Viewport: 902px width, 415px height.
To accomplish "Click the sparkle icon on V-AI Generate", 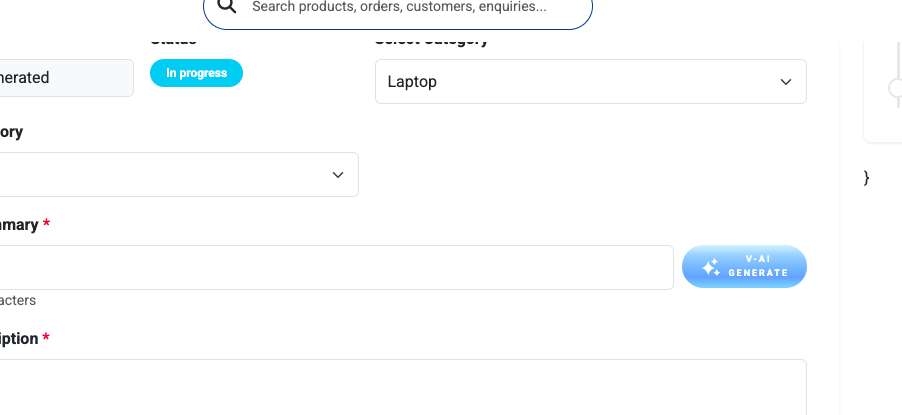I will 711,267.
